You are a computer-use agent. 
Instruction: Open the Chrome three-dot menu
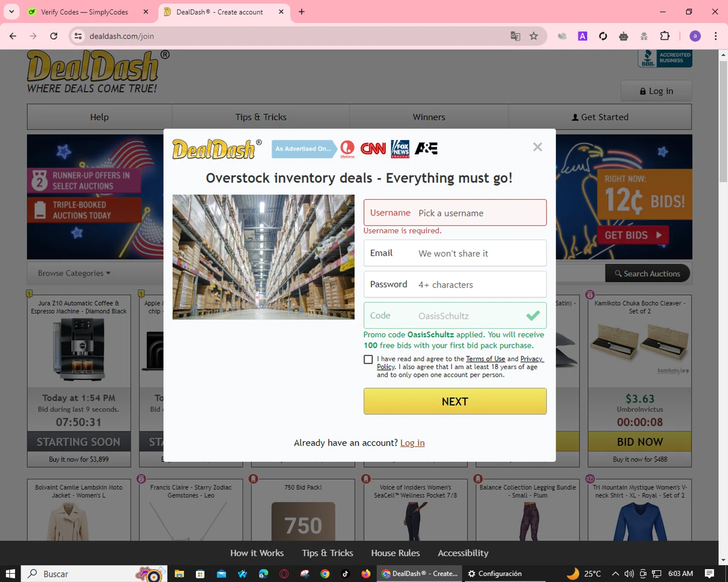coord(715,36)
